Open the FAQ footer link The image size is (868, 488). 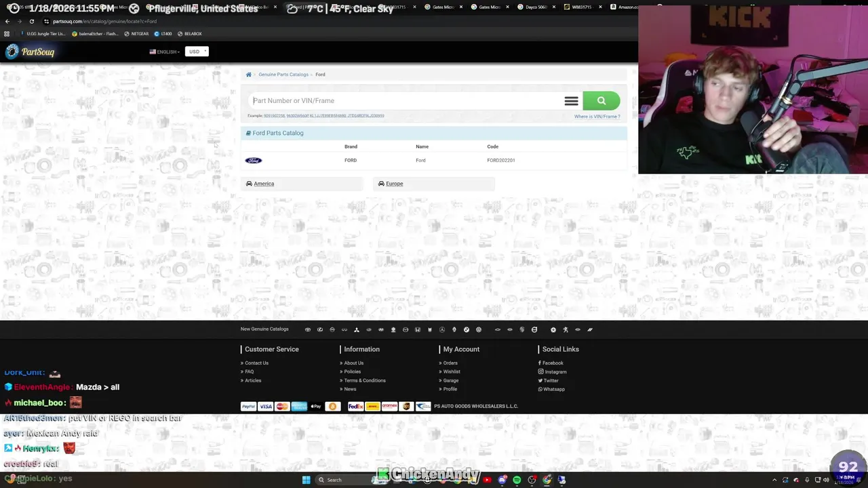(x=249, y=372)
